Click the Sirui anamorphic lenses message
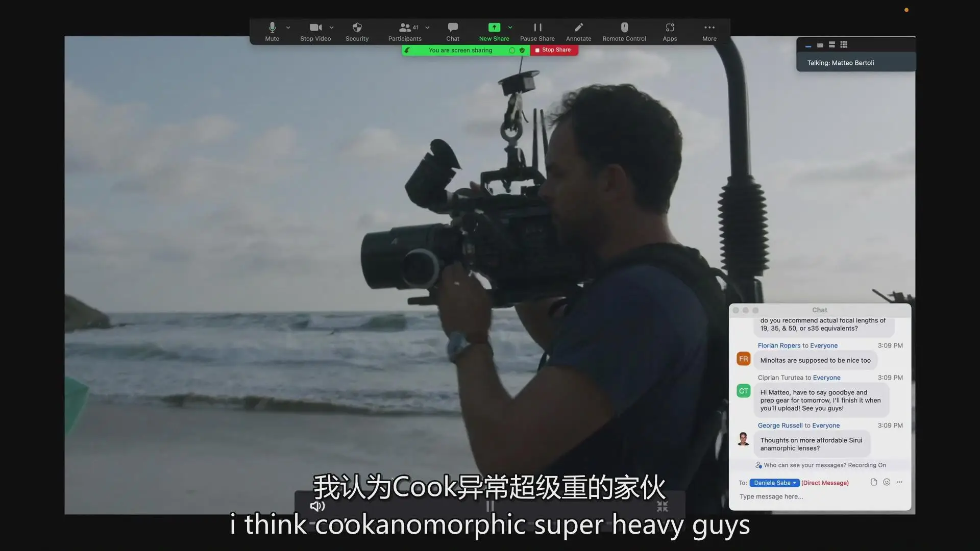980x551 pixels. coord(812,444)
